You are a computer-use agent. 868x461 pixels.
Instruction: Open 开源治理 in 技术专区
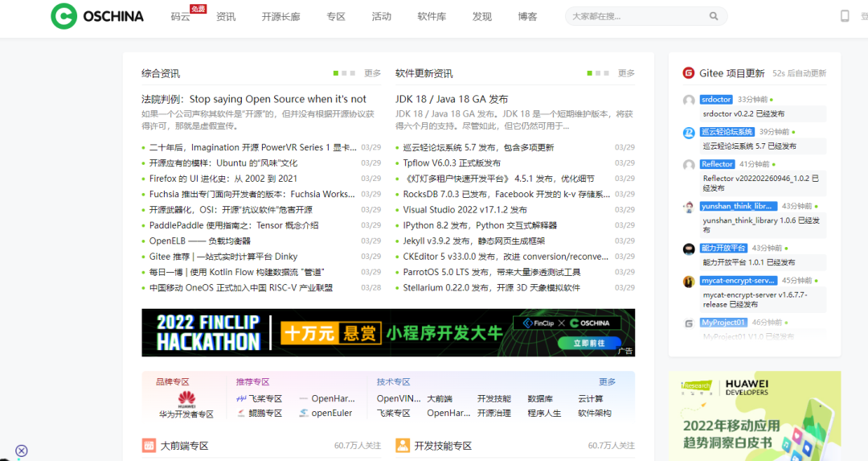point(494,414)
